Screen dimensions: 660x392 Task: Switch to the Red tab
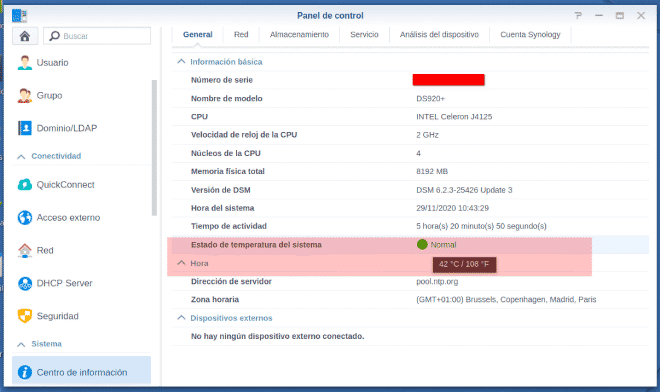241,35
